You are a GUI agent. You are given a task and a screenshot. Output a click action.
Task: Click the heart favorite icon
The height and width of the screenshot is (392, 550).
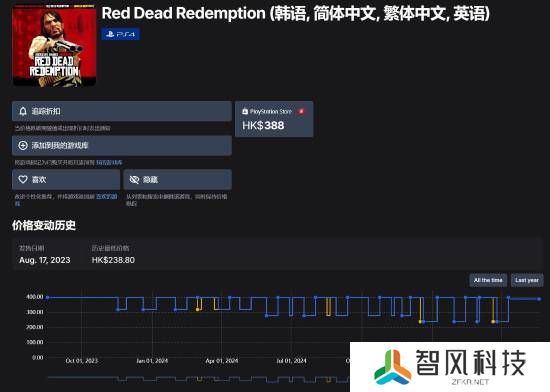tap(23, 180)
